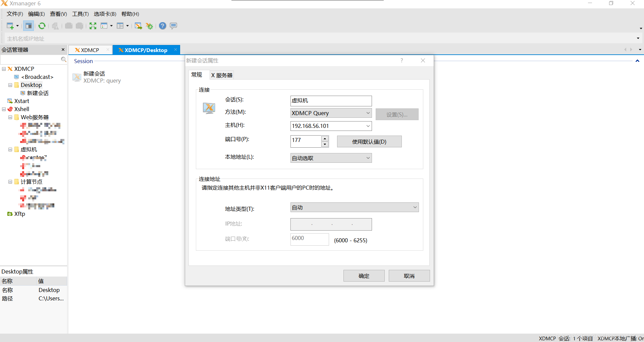Select Xftp in the session tree

[x=19, y=214]
